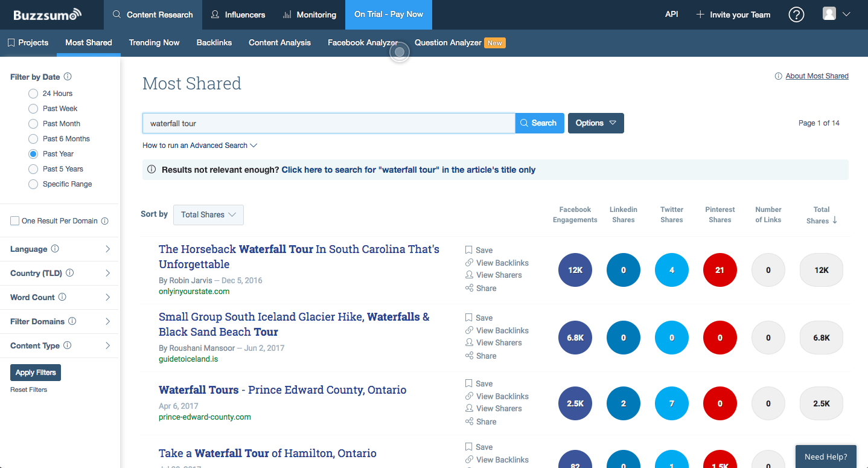Open the About Most Shared link
The image size is (868, 468).
point(817,76)
